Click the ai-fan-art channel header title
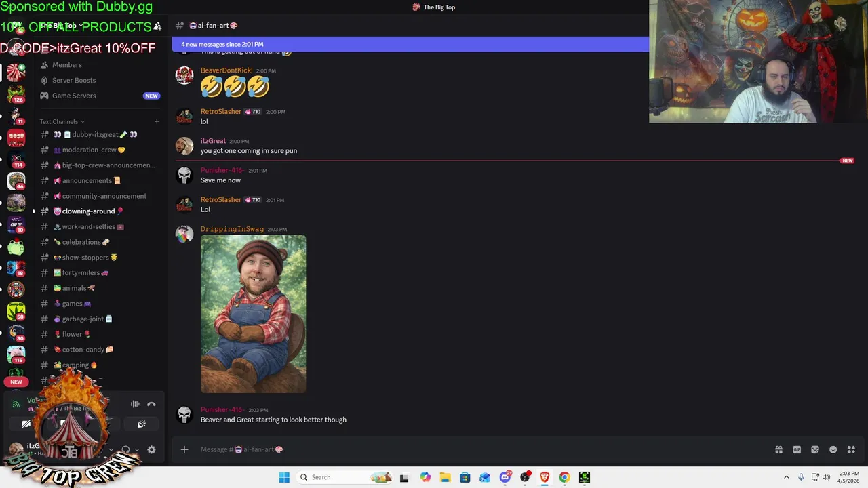 pos(213,26)
